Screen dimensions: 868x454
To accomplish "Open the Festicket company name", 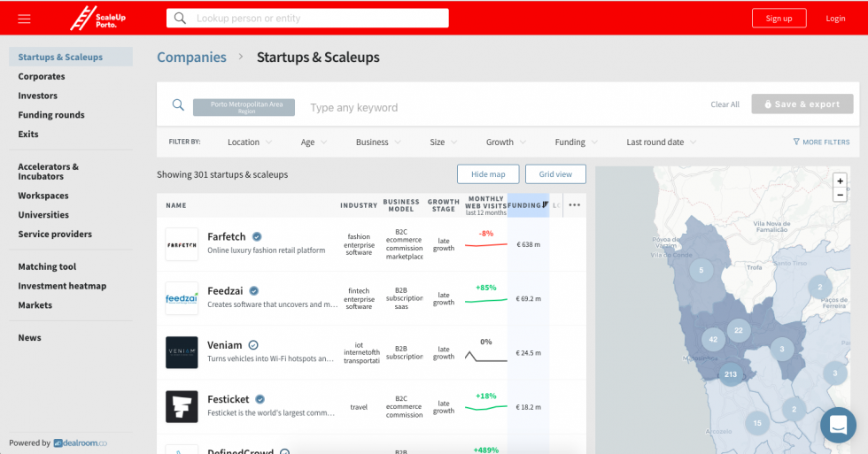I will 229,399.
